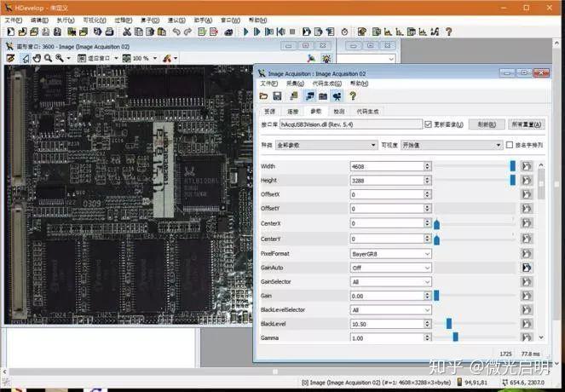Open the 种类 category dropdown

[326, 145]
